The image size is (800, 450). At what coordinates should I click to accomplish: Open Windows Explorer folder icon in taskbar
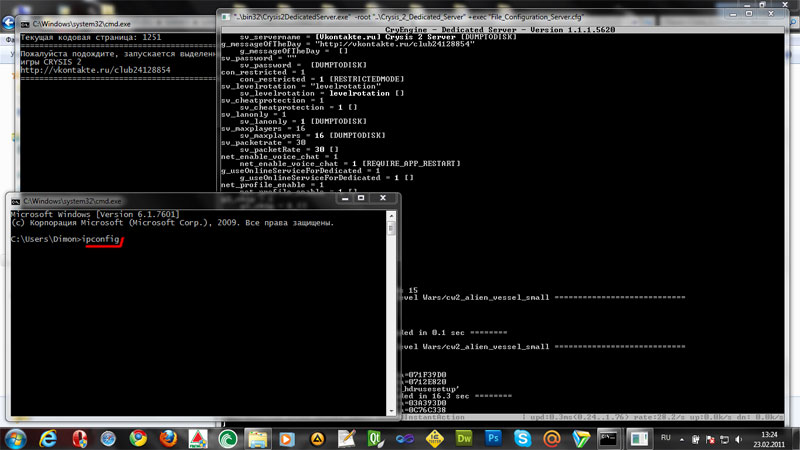(257, 437)
